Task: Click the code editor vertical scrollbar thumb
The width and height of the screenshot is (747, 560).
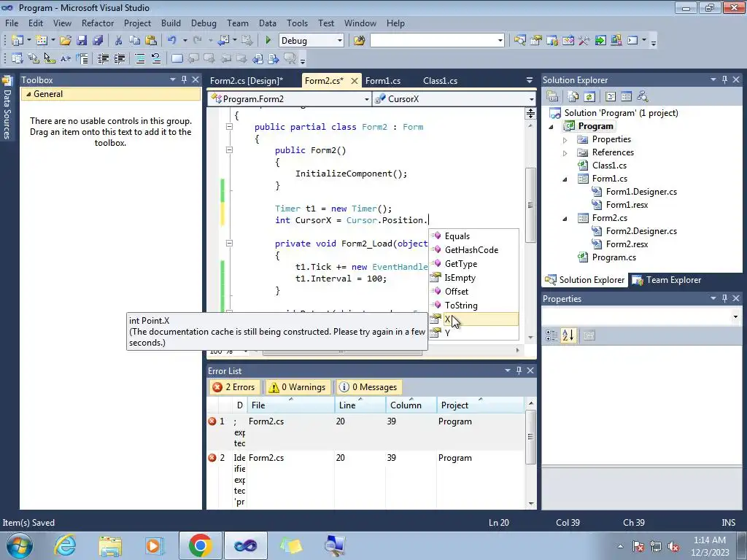Action: point(530,205)
